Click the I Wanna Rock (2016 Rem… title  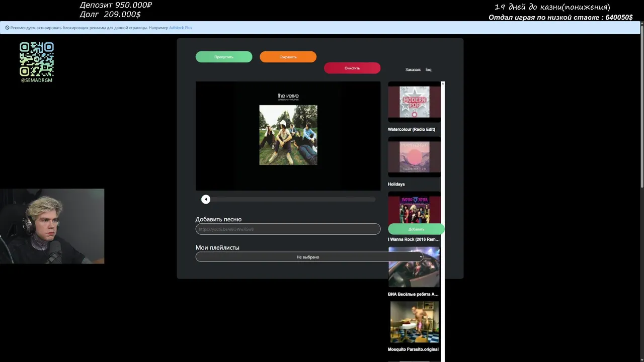coord(414,239)
